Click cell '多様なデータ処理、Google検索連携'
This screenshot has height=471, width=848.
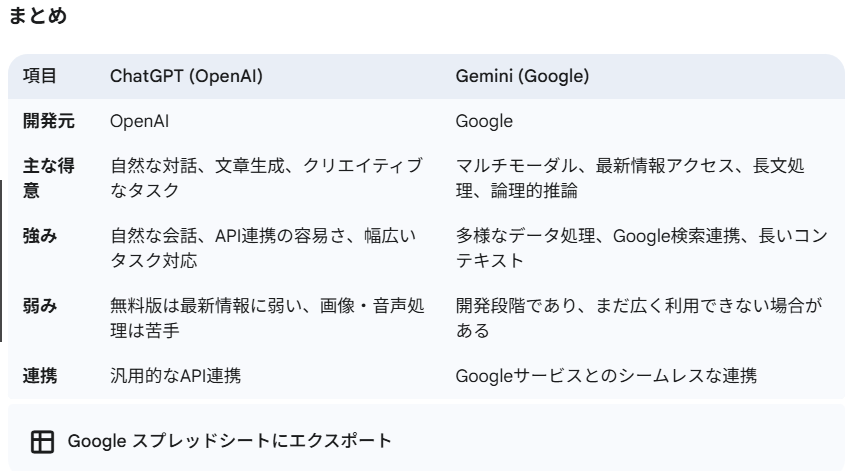pyautogui.click(x=642, y=248)
